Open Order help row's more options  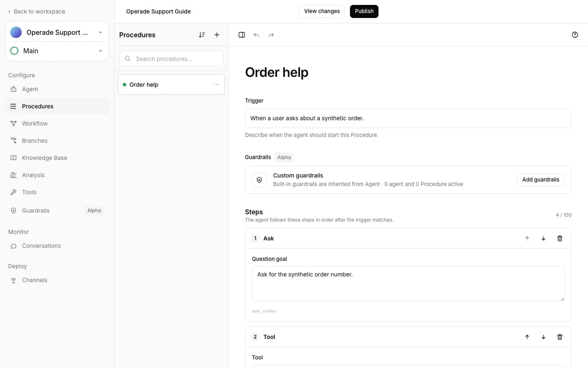click(x=216, y=85)
